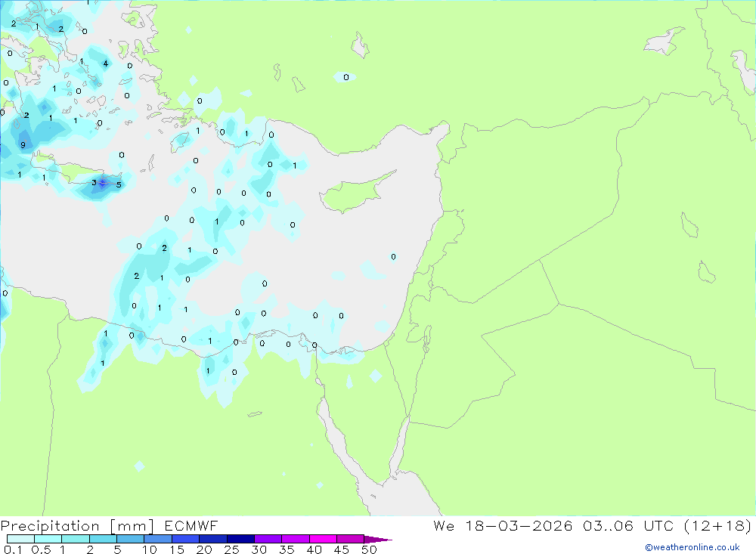756x554 pixels.
Task: Click the precipitation value '3' near Crete
Action: click(x=94, y=183)
